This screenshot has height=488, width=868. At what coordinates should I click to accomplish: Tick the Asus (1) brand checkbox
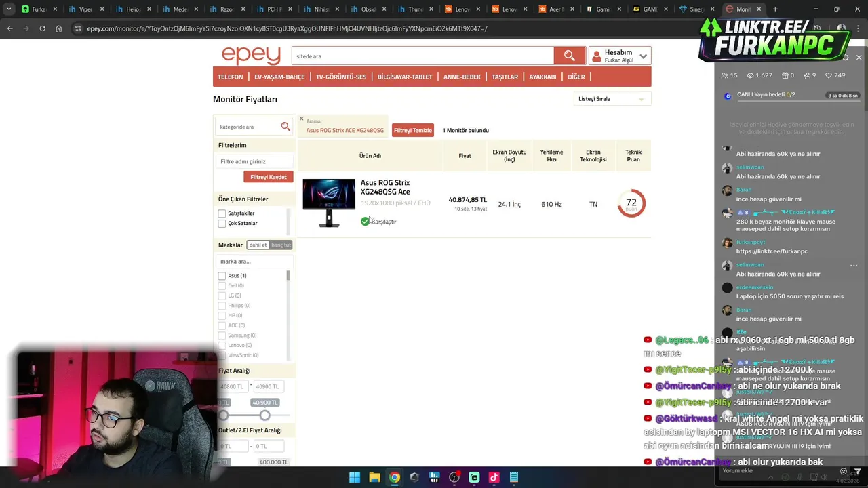click(x=222, y=276)
